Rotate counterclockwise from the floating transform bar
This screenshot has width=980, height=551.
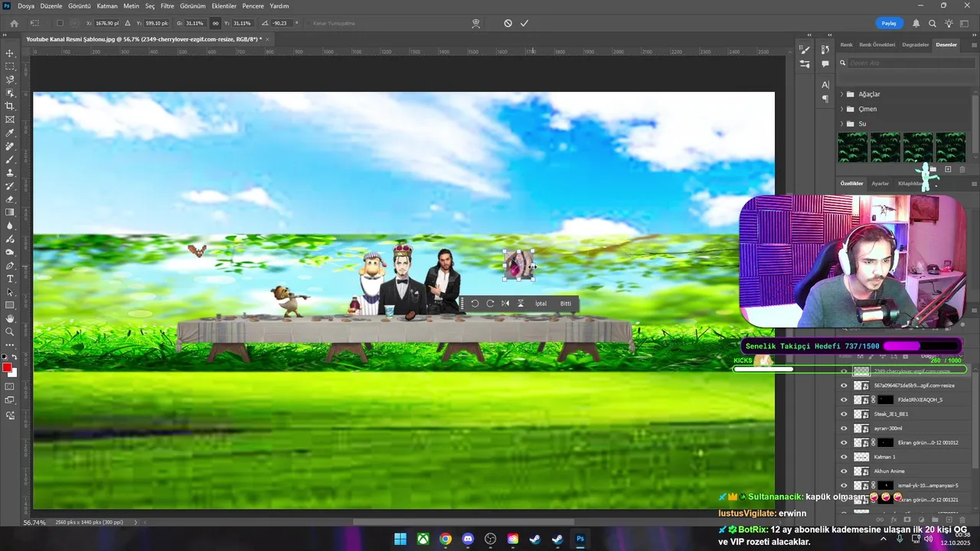click(475, 303)
